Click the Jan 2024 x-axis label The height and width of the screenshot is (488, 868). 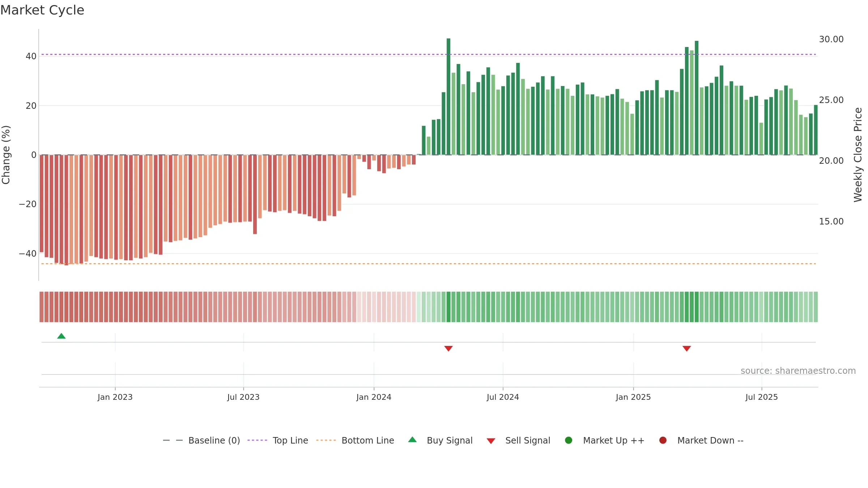(374, 397)
